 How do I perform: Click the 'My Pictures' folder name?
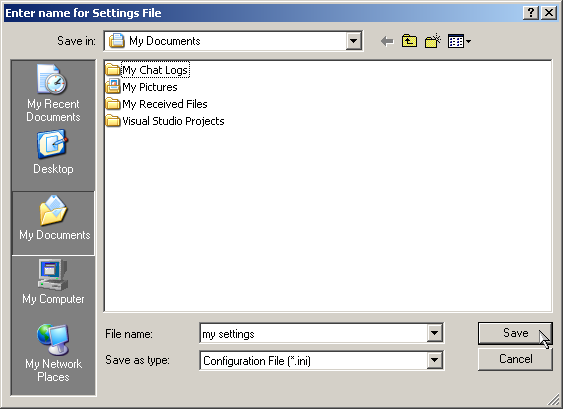tap(150, 87)
